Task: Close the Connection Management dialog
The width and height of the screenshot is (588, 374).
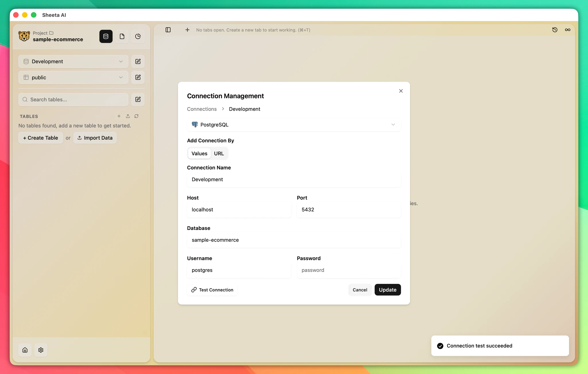Action: (401, 91)
